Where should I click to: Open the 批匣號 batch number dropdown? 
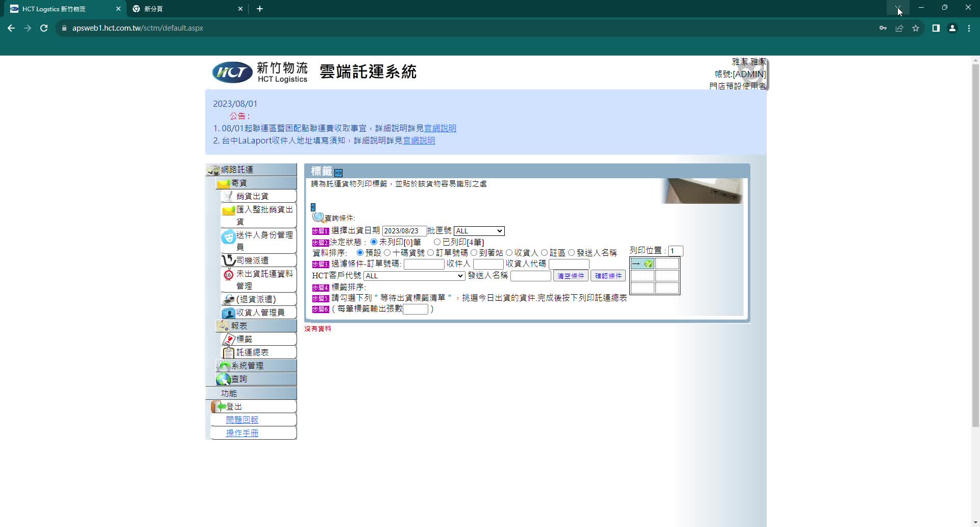point(479,231)
